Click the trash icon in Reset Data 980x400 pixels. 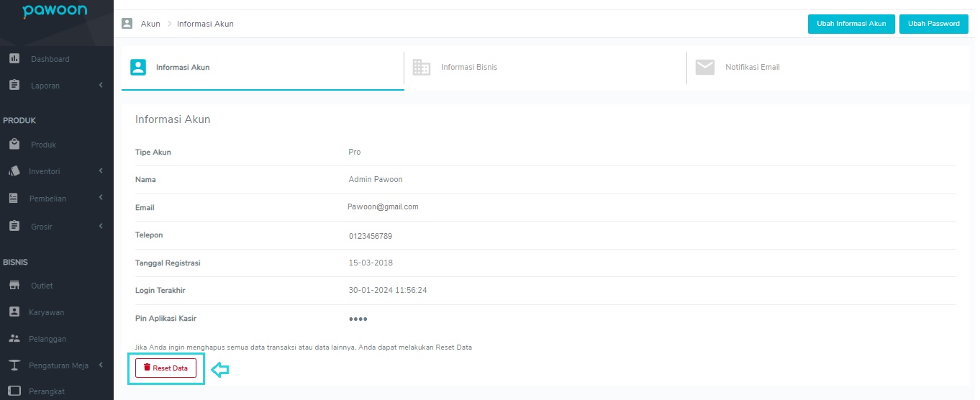point(147,368)
